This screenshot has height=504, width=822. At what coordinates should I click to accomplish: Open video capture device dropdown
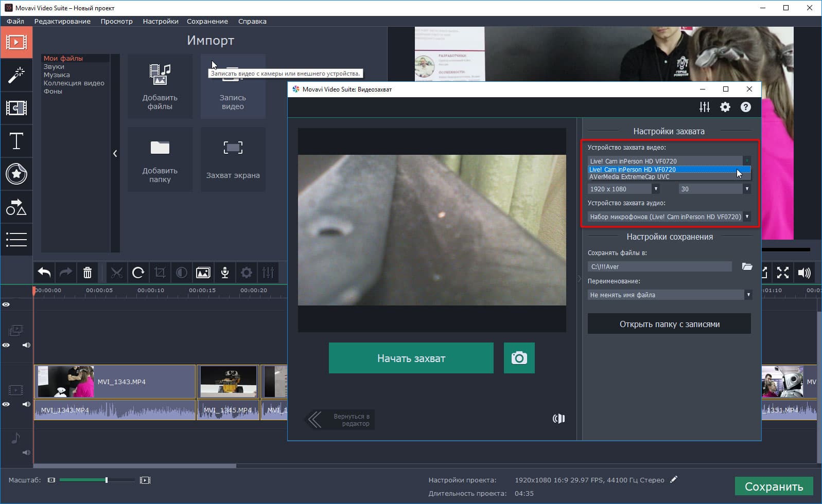point(669,161)
